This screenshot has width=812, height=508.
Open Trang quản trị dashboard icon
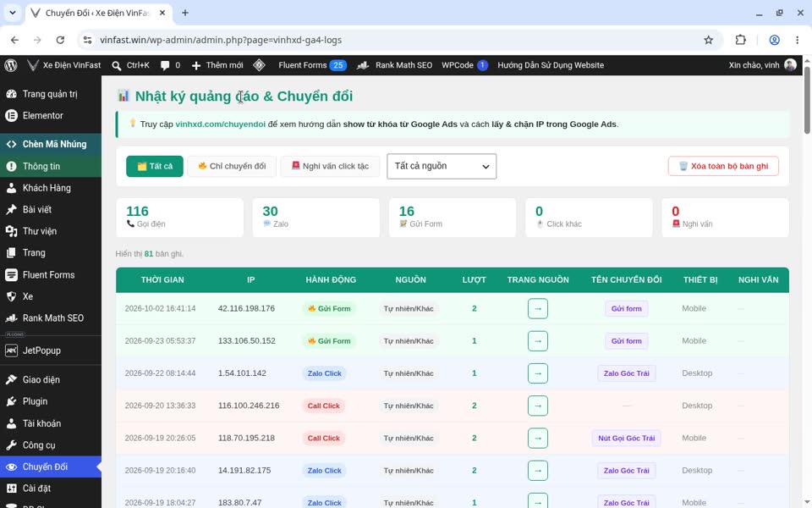click(11, 94)
